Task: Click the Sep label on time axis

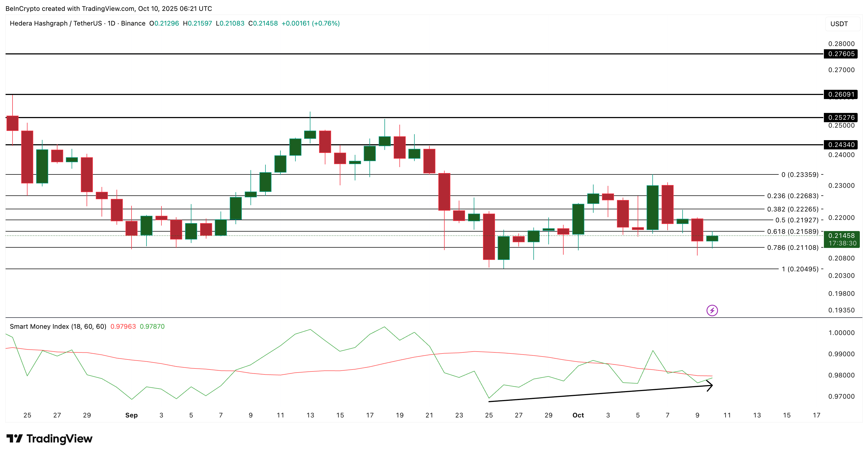Action: tap(132, 415)
